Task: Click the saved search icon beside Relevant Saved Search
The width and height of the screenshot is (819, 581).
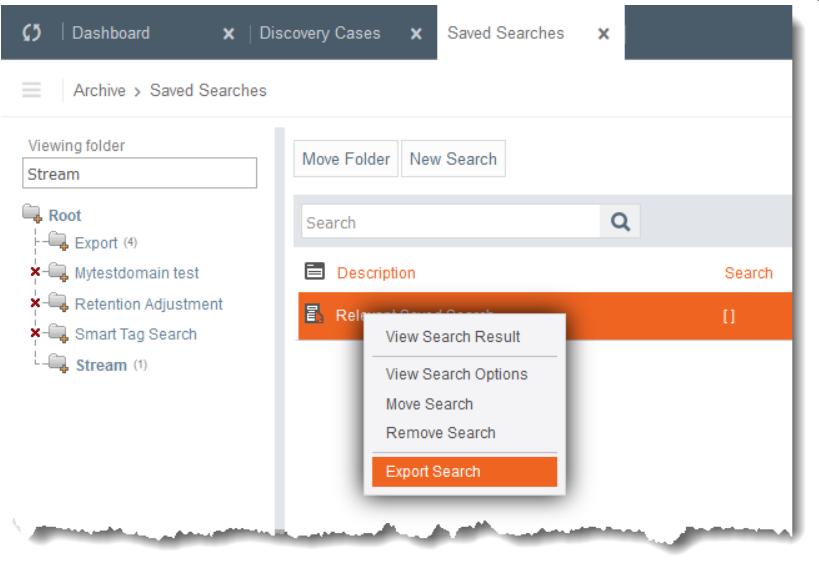Action: point(315,315)
